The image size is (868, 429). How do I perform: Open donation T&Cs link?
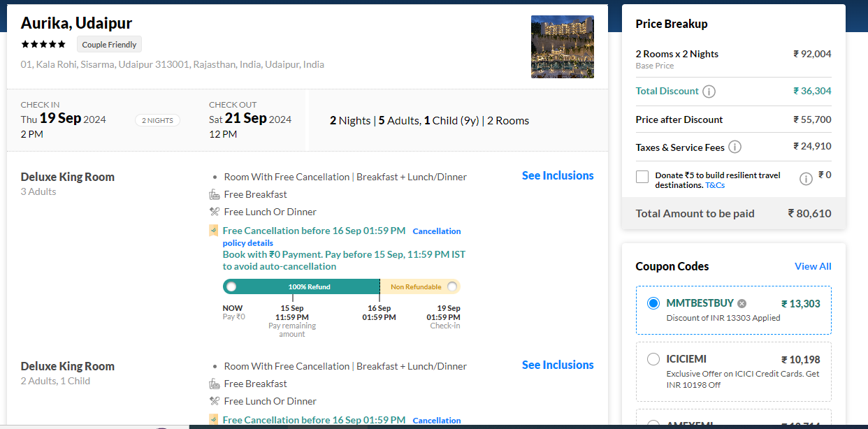pos(715,185)
